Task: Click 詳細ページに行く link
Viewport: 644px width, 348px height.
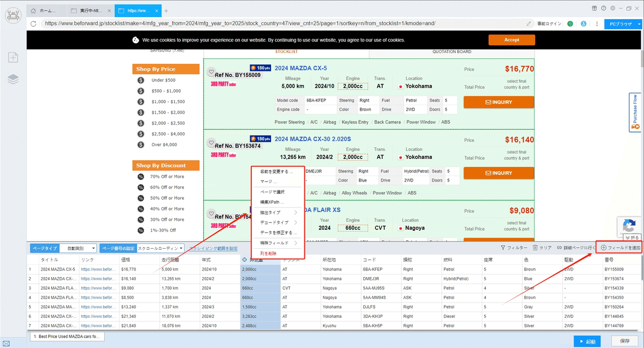Action: click(576, 248)
